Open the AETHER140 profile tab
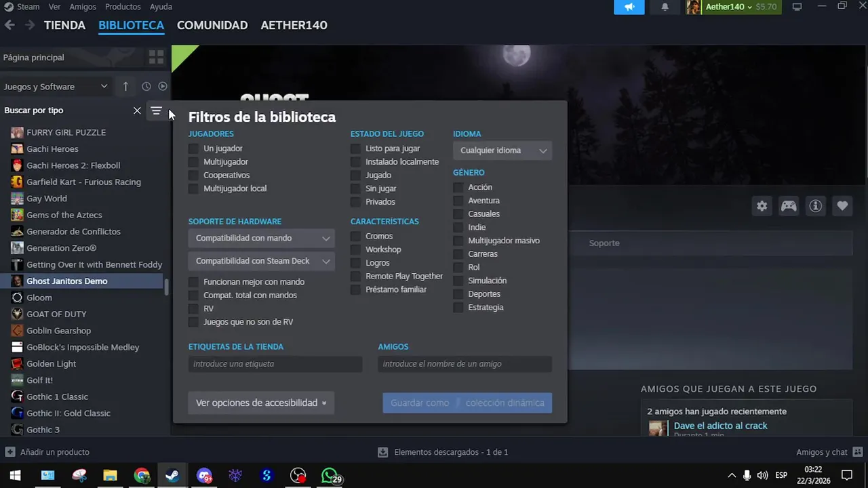 (x=294, y=25)
